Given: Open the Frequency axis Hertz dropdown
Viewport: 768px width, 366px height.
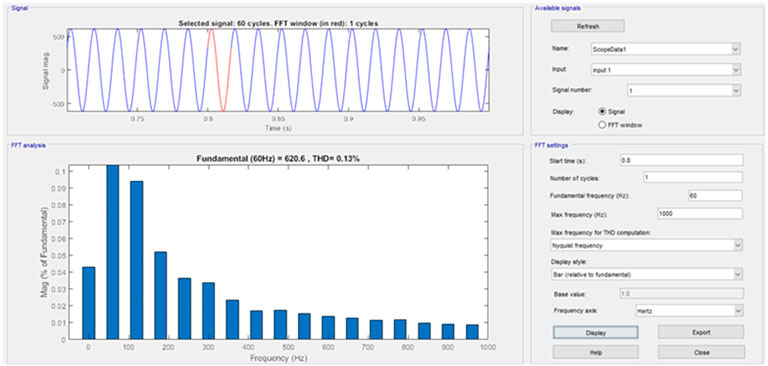Looking at the screenshot, I should (688, 311).
